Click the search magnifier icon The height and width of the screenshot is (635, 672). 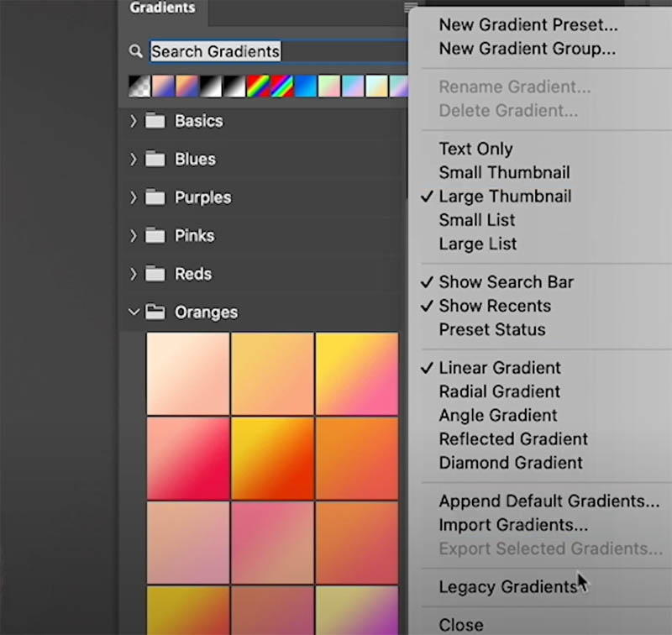pyautogui.click(x=136, y=51)
